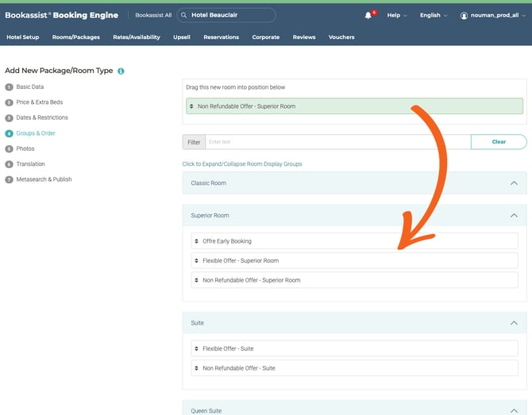Click drag handle on Flexible Offer - Suite
Screen dimensions: 532x415
pos(196,348)
